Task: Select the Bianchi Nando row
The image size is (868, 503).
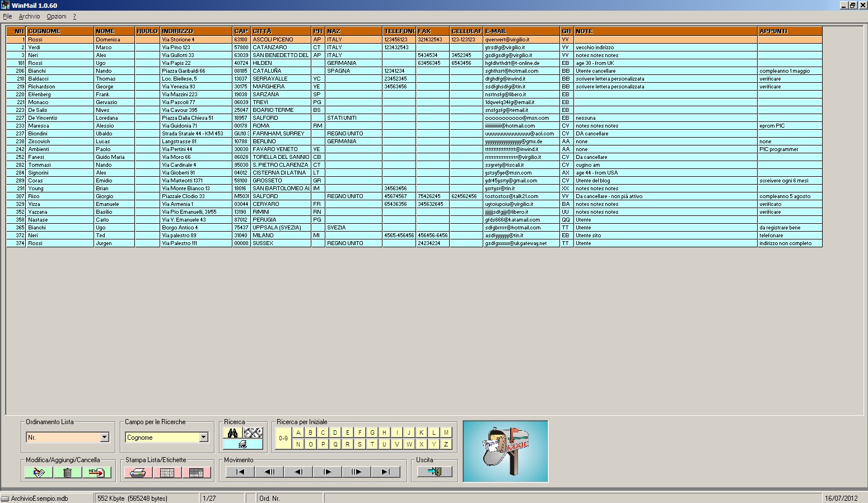Action: (414, 71)
